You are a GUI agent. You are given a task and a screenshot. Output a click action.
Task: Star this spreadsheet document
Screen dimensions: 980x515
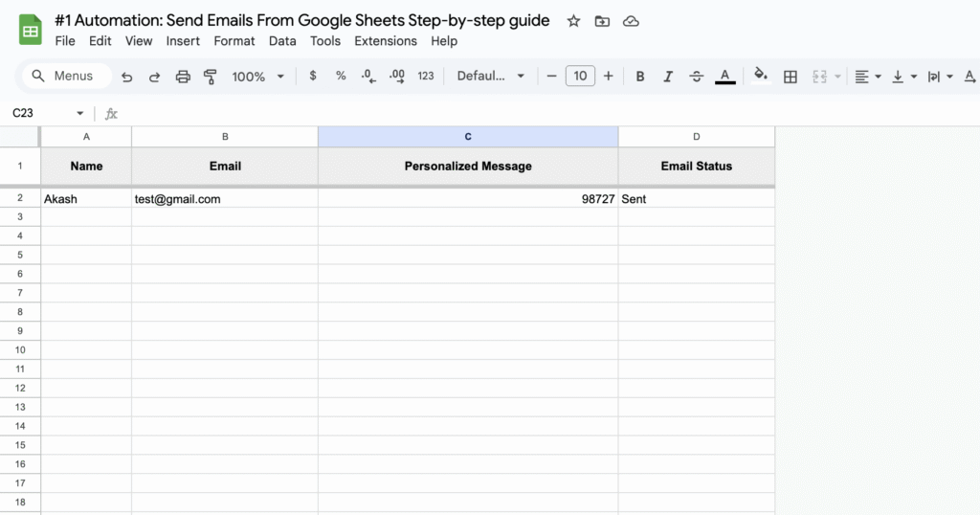573,21
